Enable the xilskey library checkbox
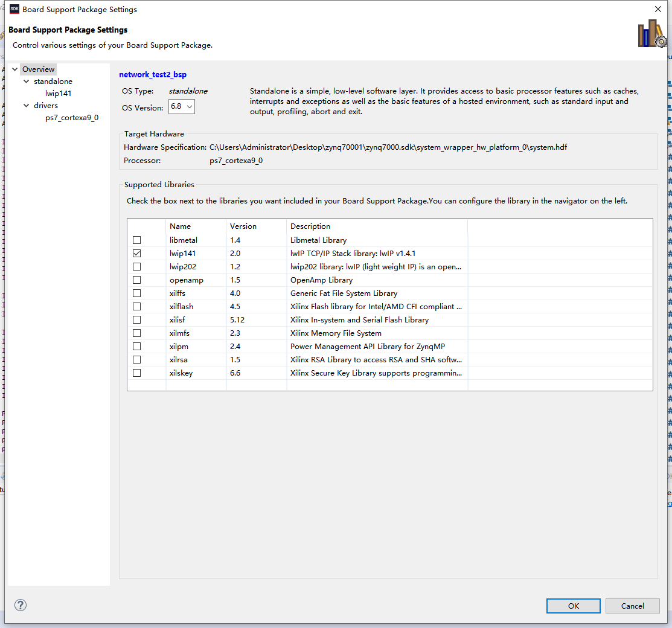This screenshot has height=628, width=672. click(x=136, y=373)
